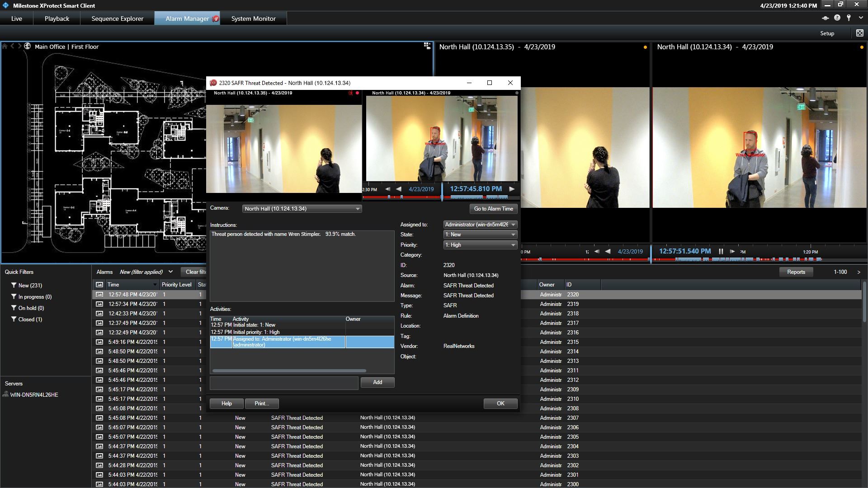This screenshot has width=868, height=488.
Task: Switch to the Live tab
Action: (17, 19)
